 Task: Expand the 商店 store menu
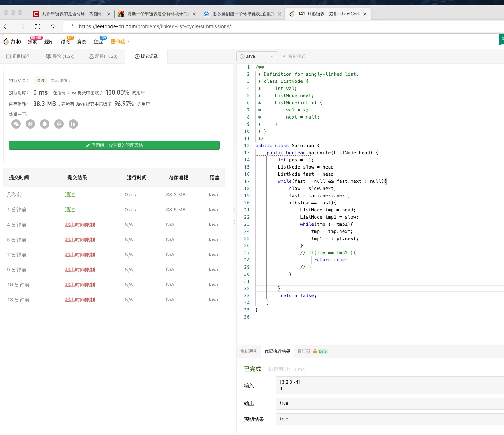pyautogui.click(x=120, y=41)
